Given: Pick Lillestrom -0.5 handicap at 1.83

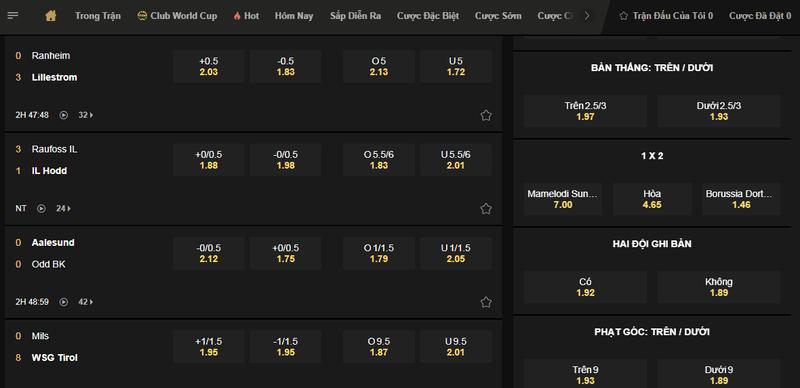Looking at the screenshot, I should [x=286, y=66].
